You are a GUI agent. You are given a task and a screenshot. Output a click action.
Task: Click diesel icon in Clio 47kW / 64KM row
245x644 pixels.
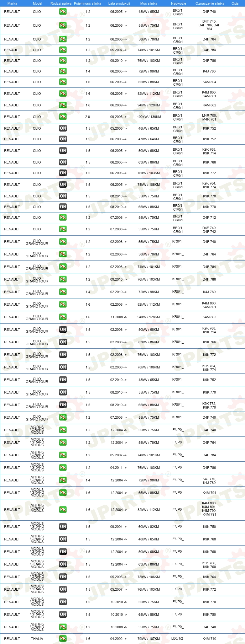[x=63, y=139]
